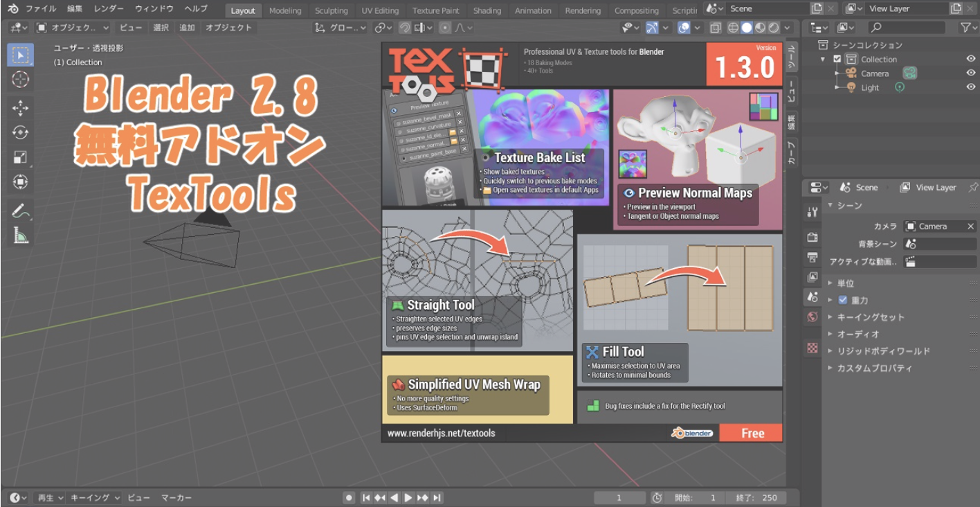Open the 追加 menu in viewport header
Image resolution: width=980 pixels, height=507 pixels.
pyautogui.click(x=187, y=28)
